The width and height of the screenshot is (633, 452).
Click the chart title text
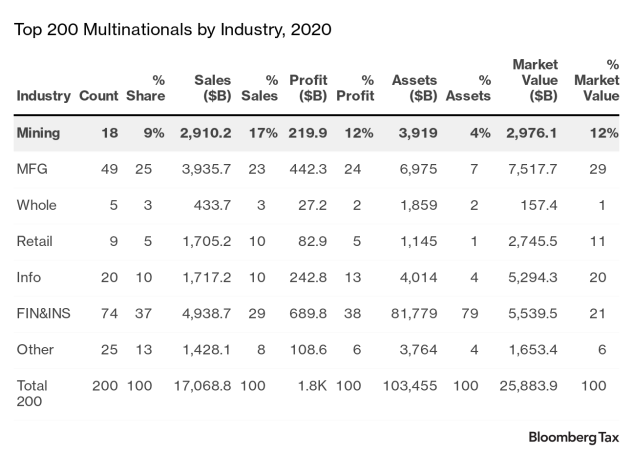point(172,29)
